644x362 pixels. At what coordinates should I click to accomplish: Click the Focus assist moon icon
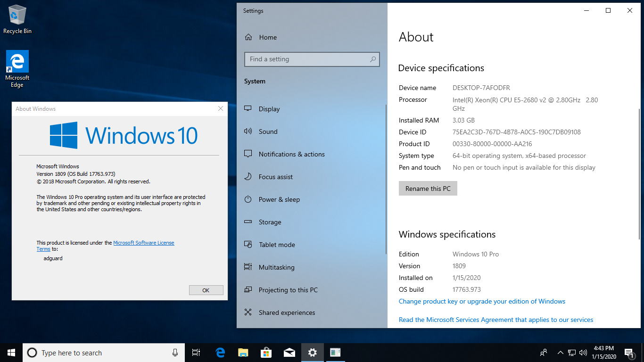[248, 177]
